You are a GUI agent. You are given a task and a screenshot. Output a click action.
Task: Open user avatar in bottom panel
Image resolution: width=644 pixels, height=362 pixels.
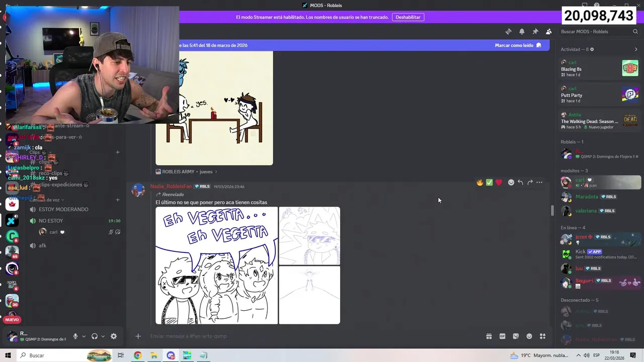coord(12,336)
